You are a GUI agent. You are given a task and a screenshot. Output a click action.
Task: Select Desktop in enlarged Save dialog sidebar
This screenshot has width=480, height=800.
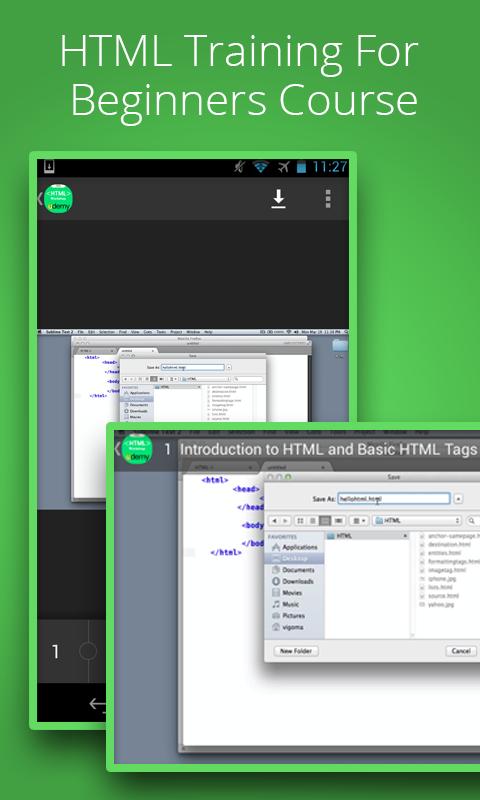[295, 558]
